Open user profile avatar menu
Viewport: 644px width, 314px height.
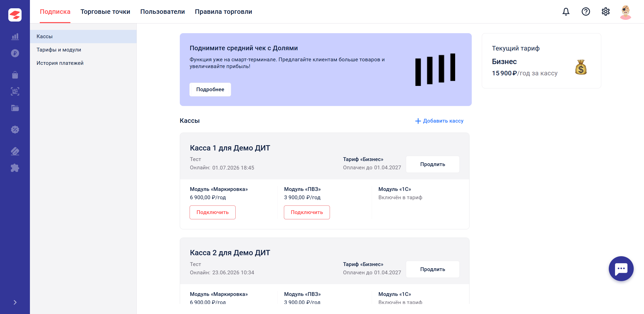[x=625, y=12]
